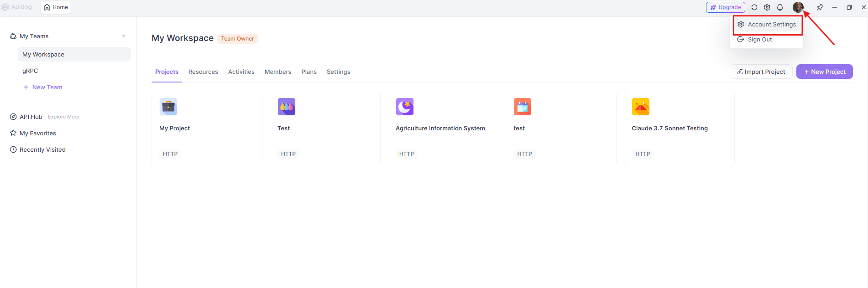Click the API Hub compass icon

(13, 117)
